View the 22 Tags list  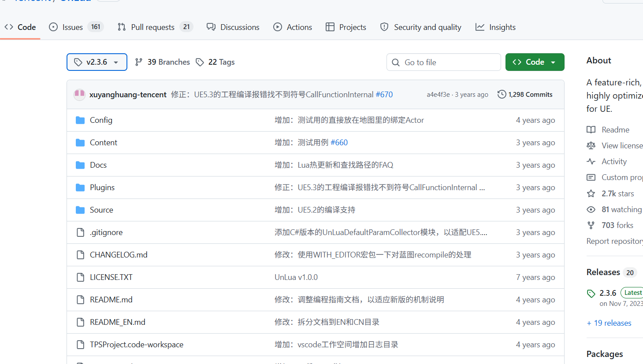[216, 62]
